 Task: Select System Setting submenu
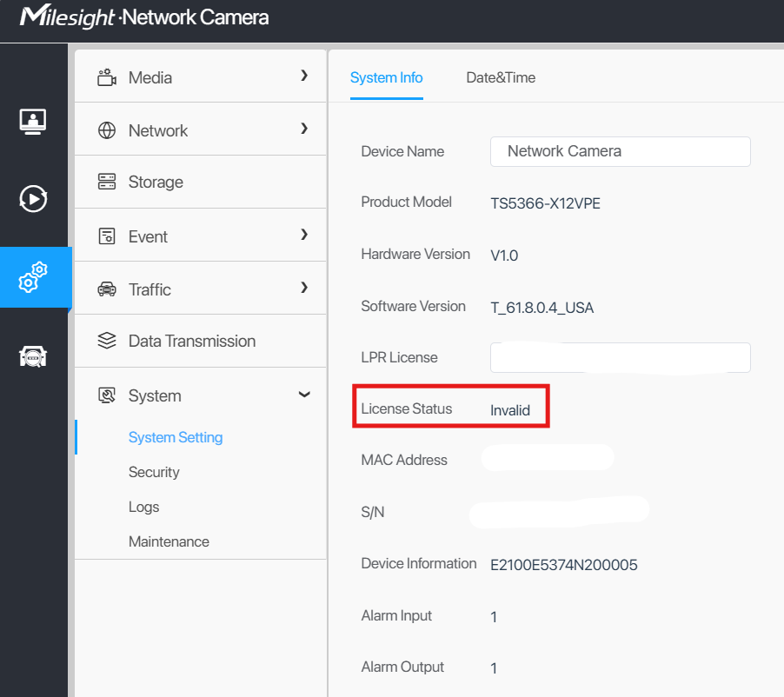pos(176,437)
